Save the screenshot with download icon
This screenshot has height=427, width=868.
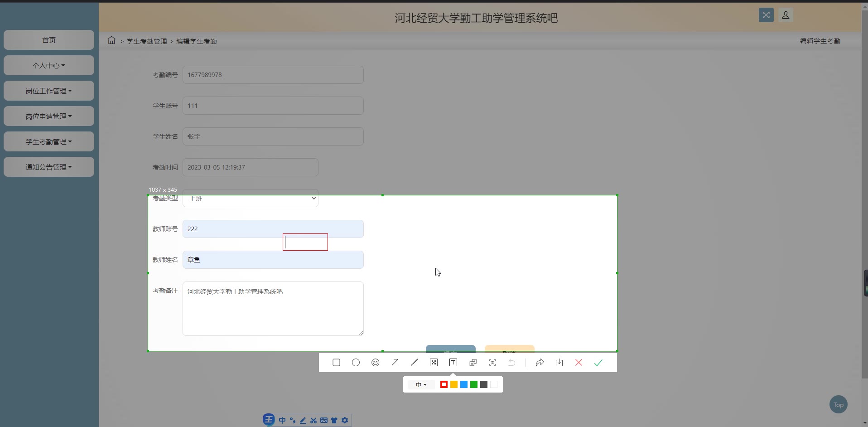pos(559,363)
